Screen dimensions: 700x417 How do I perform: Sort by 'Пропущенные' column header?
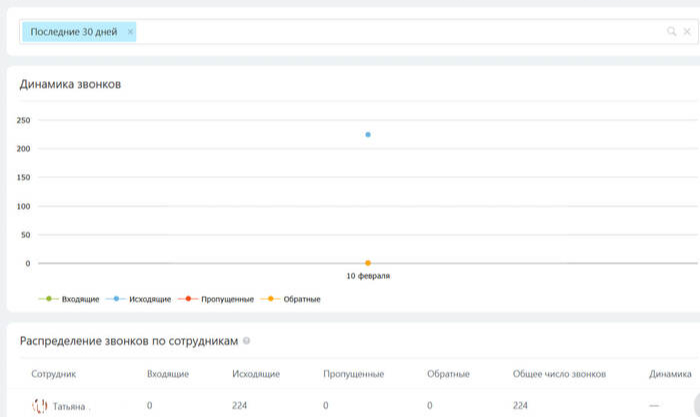(354, 374)
